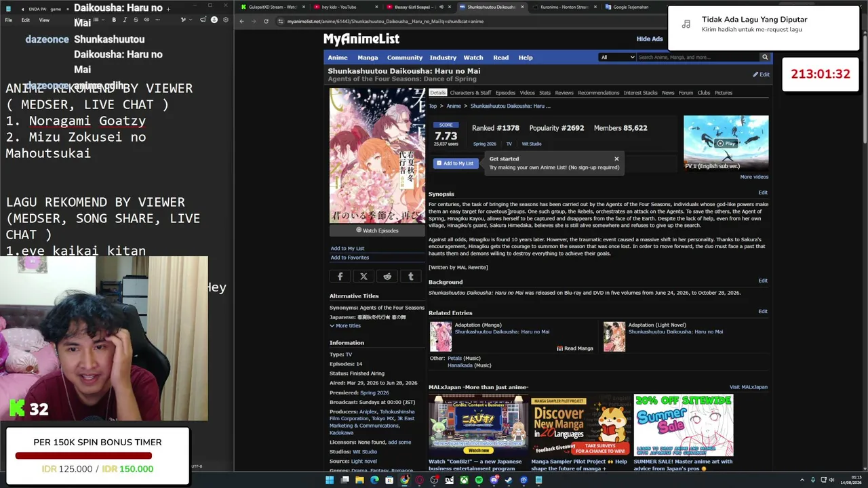Open the Manga navigation menu

(368, 58)
